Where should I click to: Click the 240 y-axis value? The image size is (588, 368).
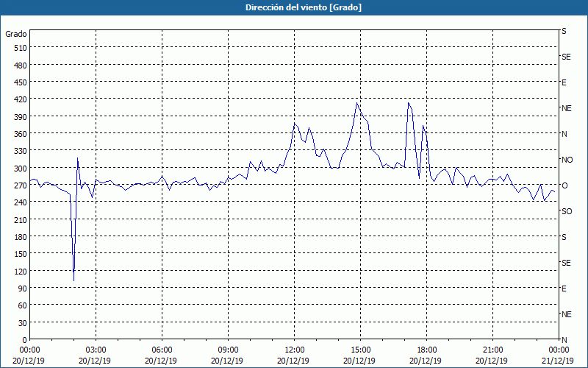[x=21, y=202]
